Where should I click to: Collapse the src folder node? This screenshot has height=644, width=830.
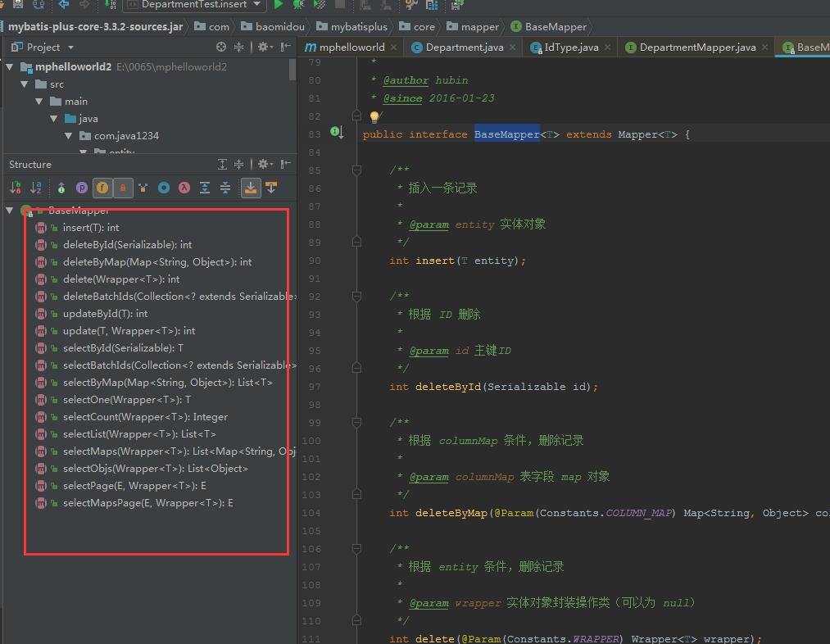(x=25, y=84)
